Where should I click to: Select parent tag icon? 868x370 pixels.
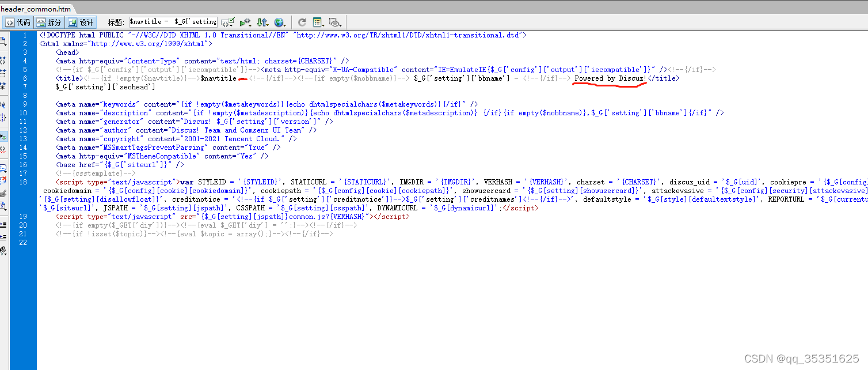(x=3, y=105)
